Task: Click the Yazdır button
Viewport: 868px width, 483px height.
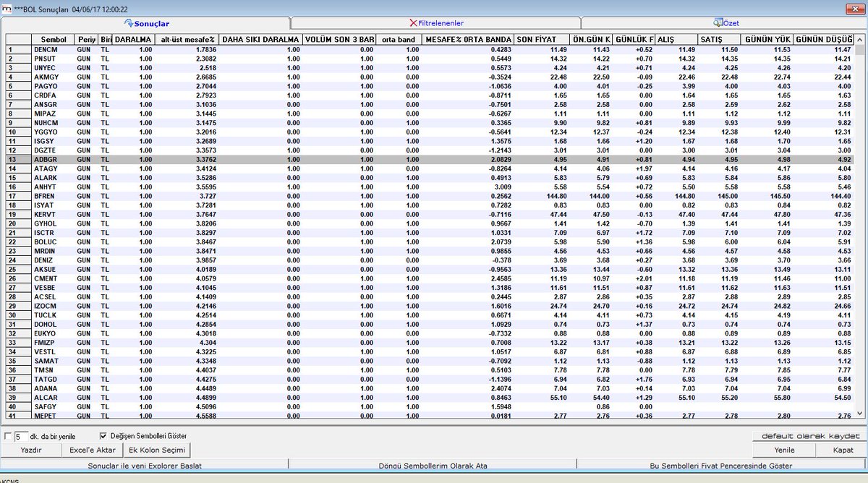Action: coord(31,450)
